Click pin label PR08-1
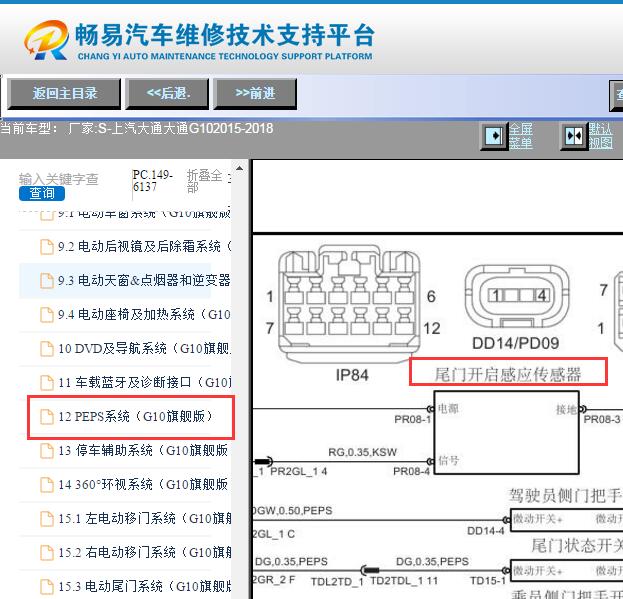 tap(412, 419)
